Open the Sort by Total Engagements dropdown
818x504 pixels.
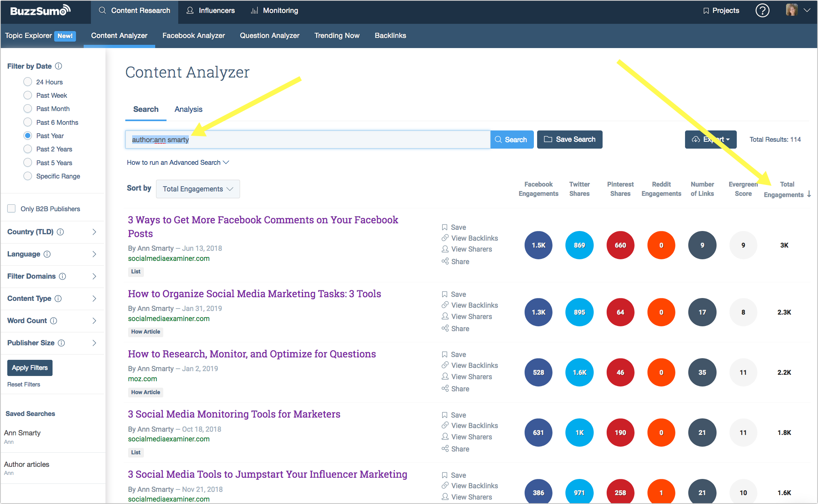pos(198,189)
